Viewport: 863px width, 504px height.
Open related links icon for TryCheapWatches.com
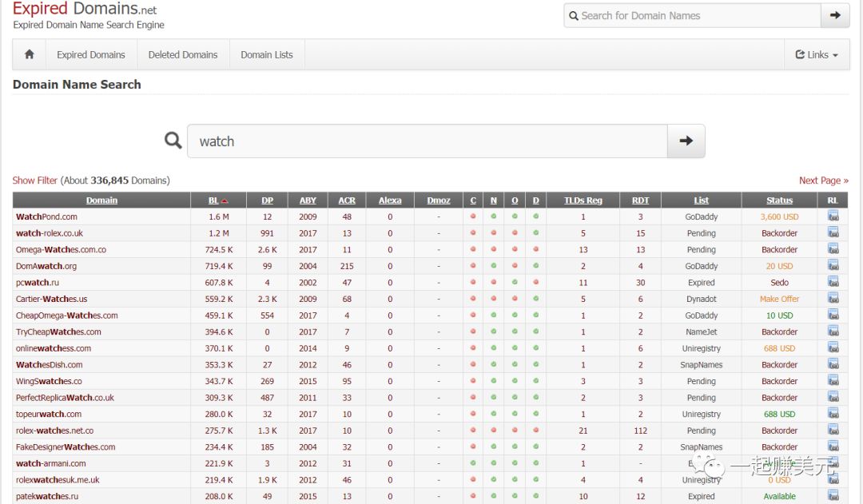(833, 331)
